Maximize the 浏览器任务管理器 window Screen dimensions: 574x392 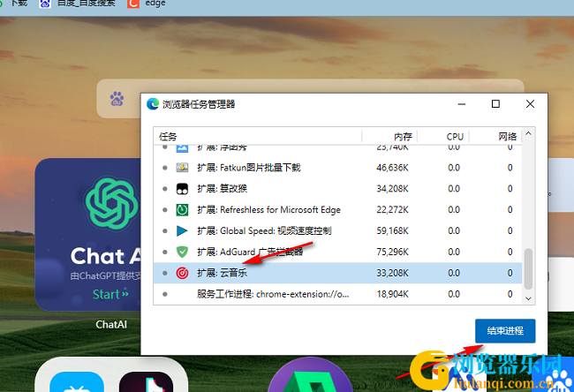(x=495, y=104)
